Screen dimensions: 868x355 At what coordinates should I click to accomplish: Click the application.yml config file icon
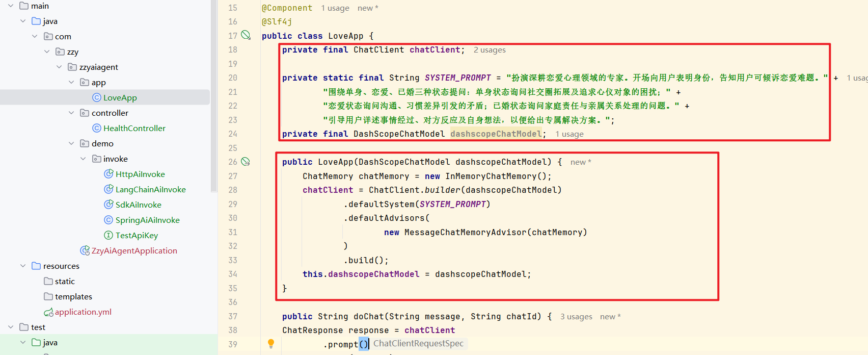[48, 312]
